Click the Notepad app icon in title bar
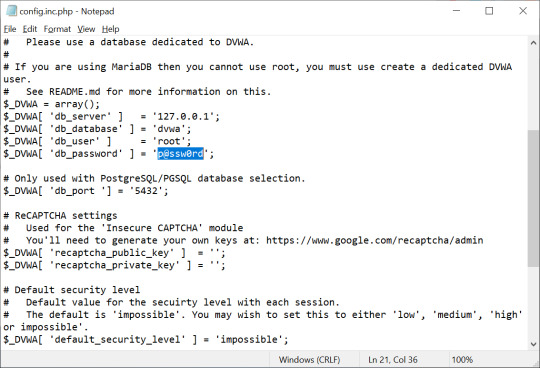Image resolution: width=540 pixels, height=368 pixels. [x=11, y=11]
